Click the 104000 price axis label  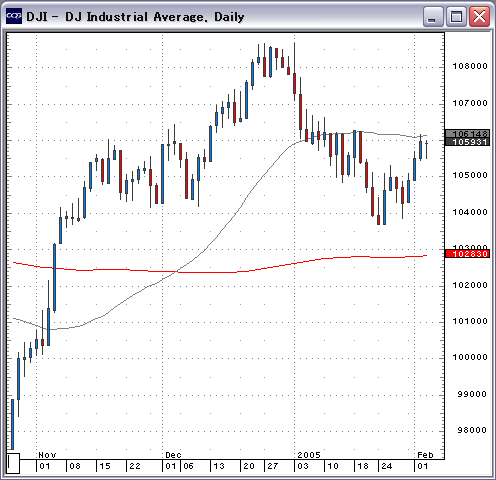coord(470,212)
